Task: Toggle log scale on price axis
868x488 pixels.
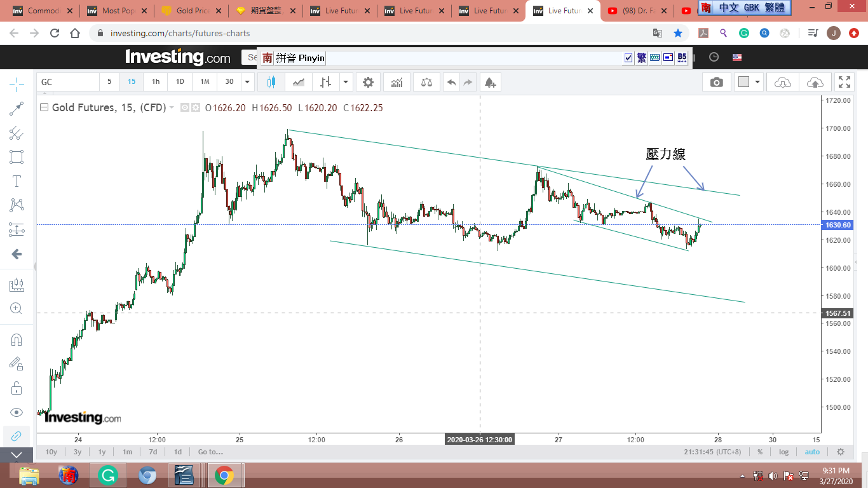Action: coord(783,452)
